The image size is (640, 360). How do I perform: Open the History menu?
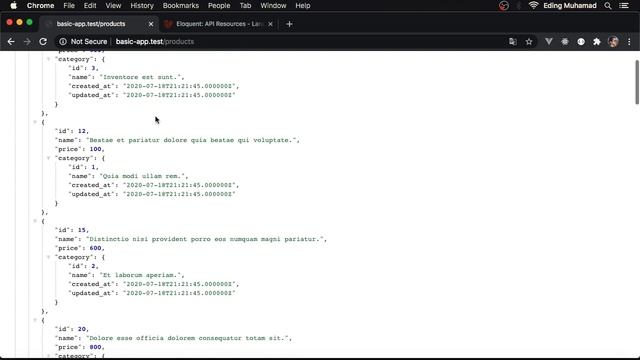[x=142, y=6]
